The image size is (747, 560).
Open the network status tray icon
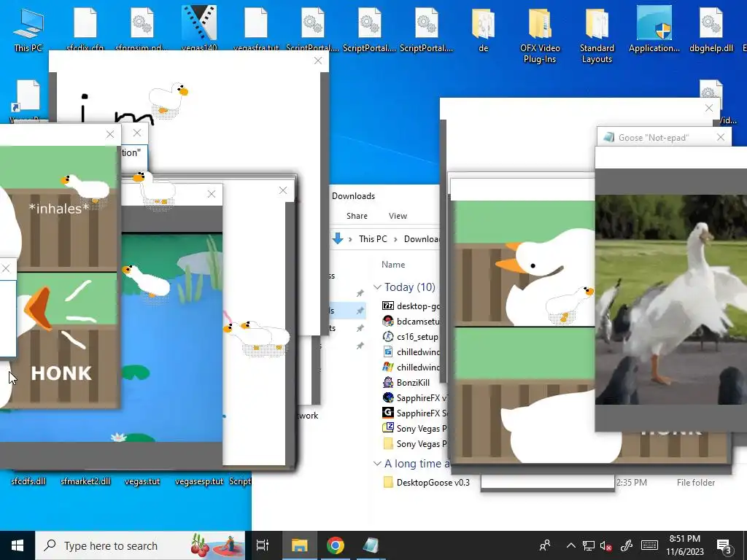589,545
